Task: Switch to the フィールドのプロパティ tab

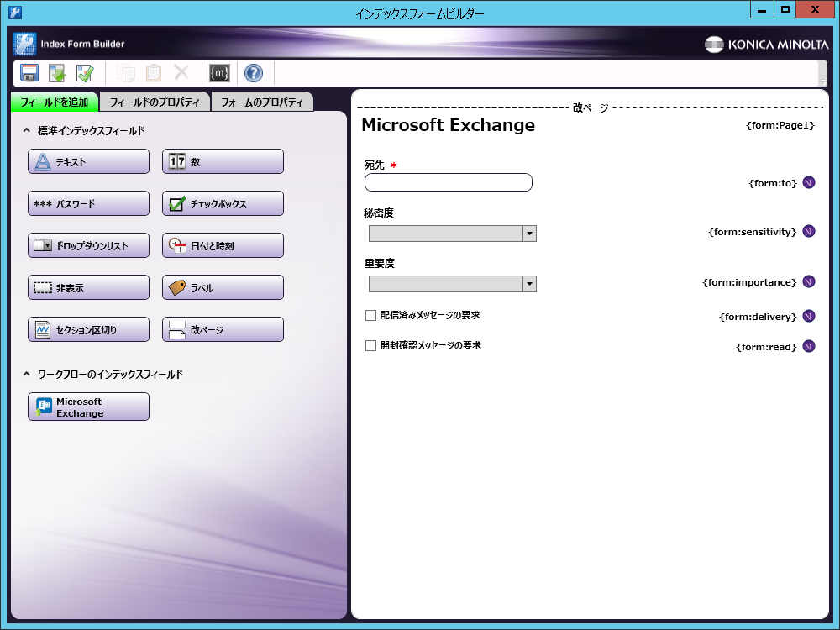Action: [x=155, y=102]
